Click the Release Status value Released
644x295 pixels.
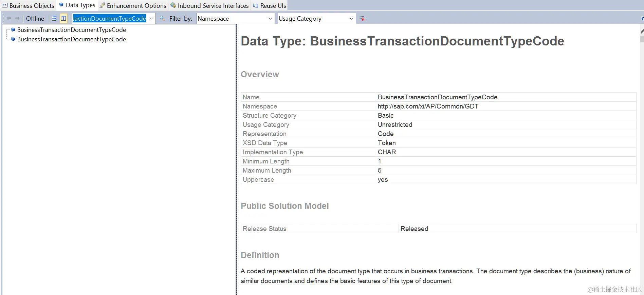[414, 229]
